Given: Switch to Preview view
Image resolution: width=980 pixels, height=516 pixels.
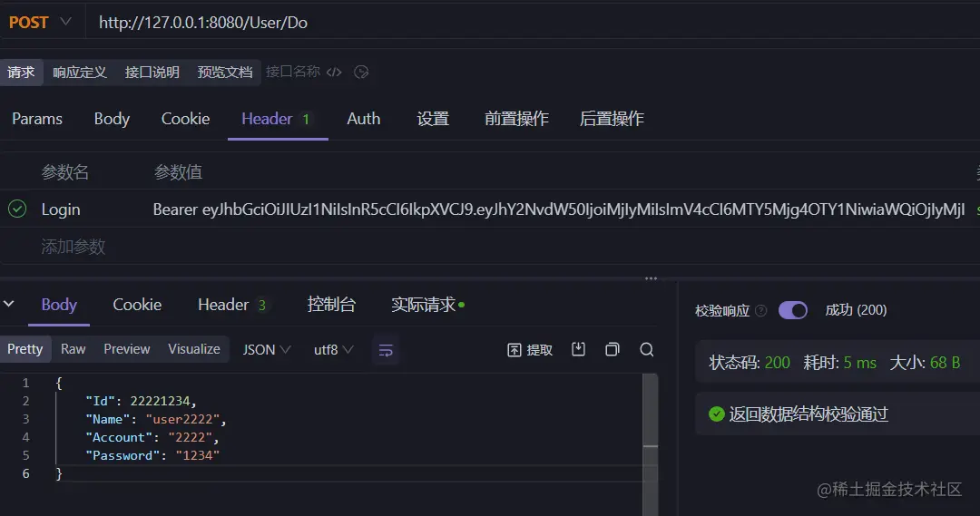Looking at the screenshot, I should point(127,349).
